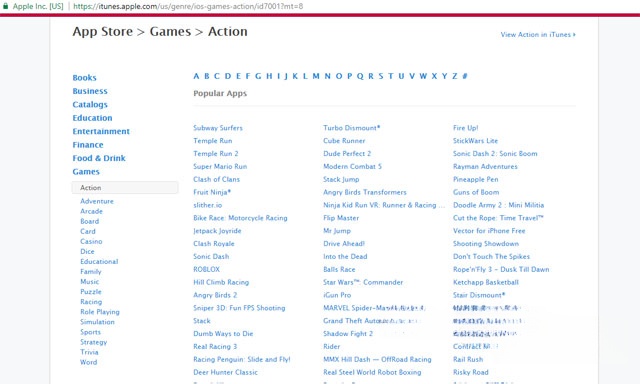Filter apps by letter Z
The height and width of the screenshot is (384, 640).
click(454, 76)
